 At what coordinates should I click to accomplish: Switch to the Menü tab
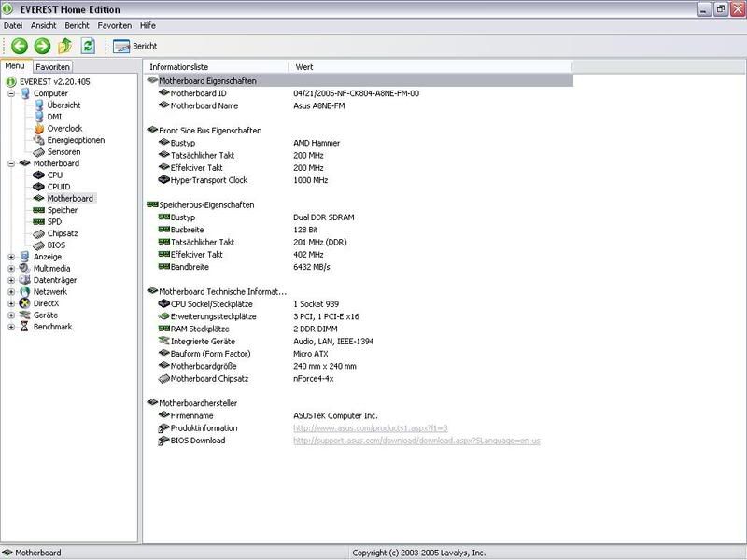click(x=15, y=66)
